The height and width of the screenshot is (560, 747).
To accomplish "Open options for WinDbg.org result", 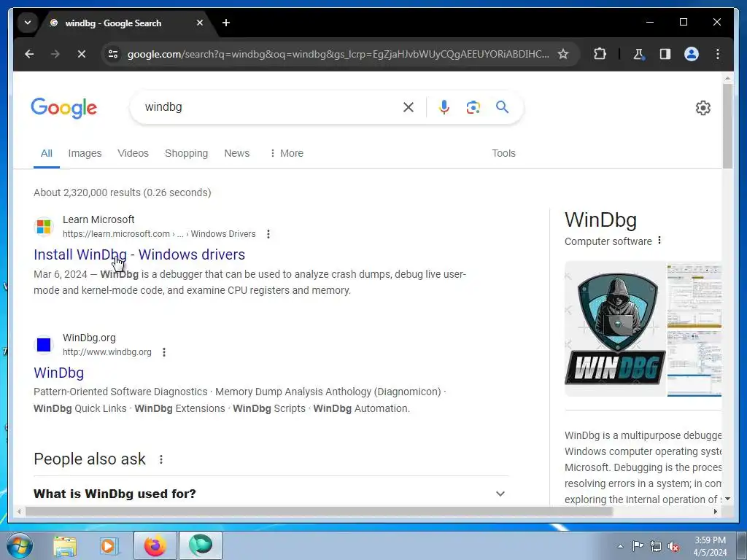I will (164, 352).
